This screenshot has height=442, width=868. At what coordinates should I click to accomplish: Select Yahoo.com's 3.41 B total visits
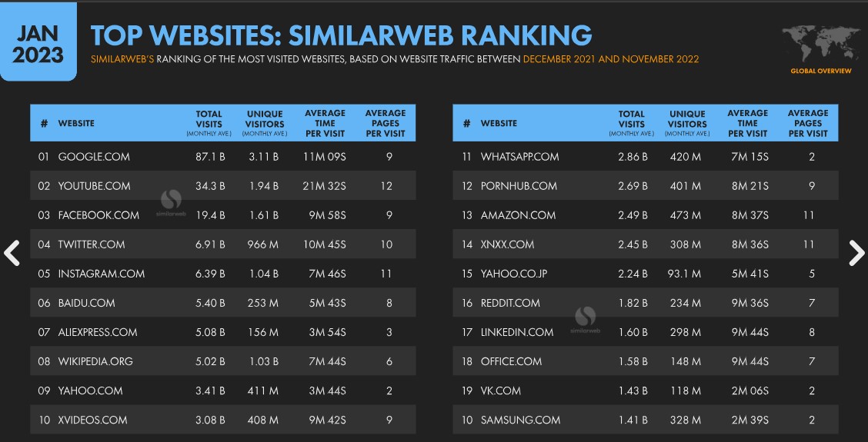pyautogui.click(x=210, y=391)
